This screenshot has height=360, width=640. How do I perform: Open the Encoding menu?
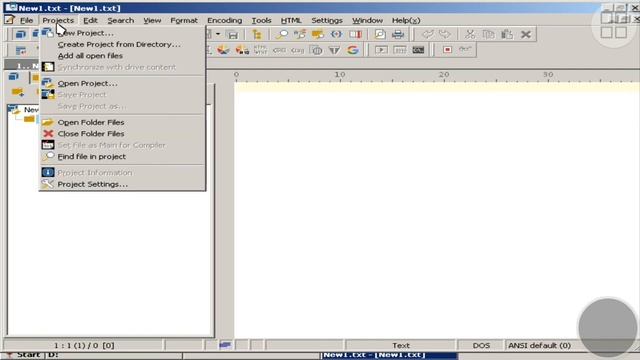tap(224, 20)
